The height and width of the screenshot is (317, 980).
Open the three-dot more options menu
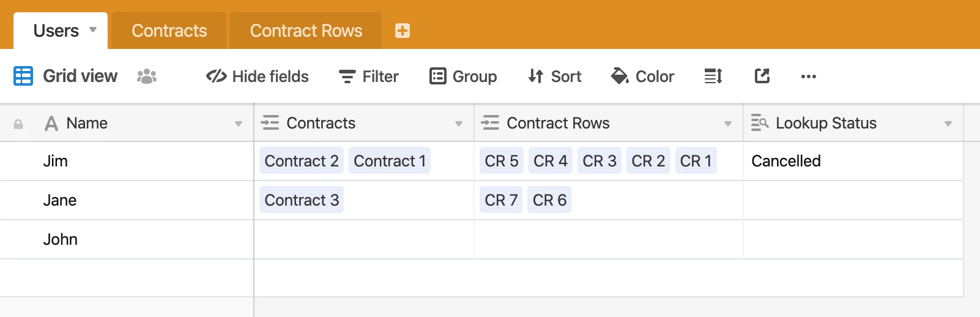point(809,76)
